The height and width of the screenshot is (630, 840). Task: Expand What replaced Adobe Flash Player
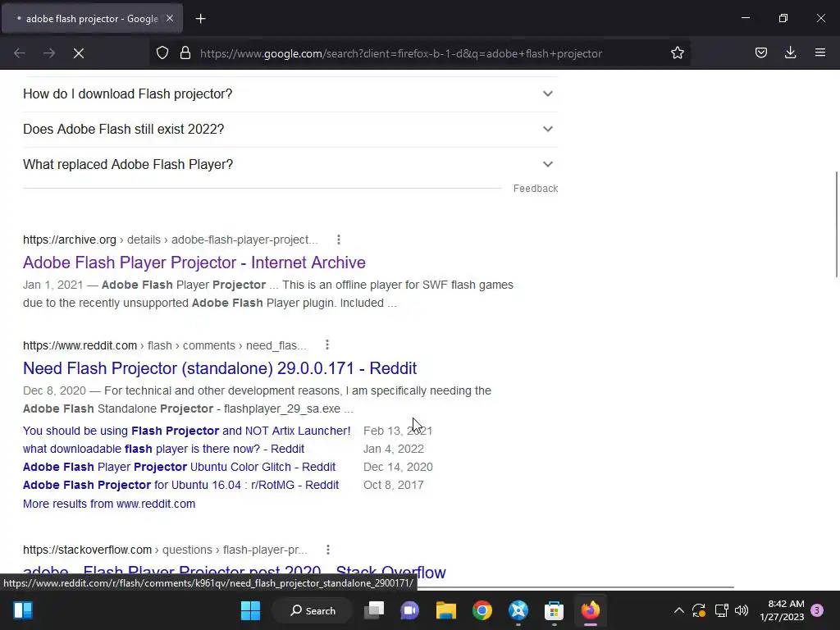click(290, 164)
